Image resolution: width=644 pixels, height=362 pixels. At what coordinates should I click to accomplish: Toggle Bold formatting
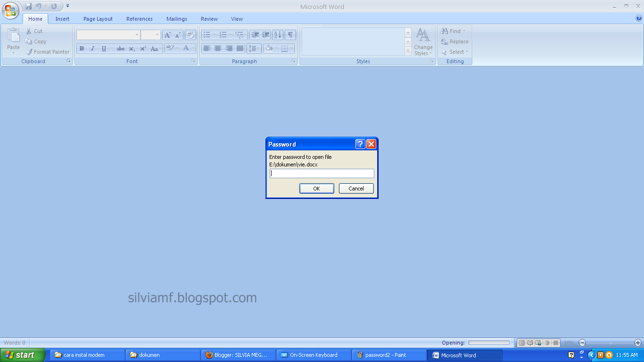[x=82, y=49]
